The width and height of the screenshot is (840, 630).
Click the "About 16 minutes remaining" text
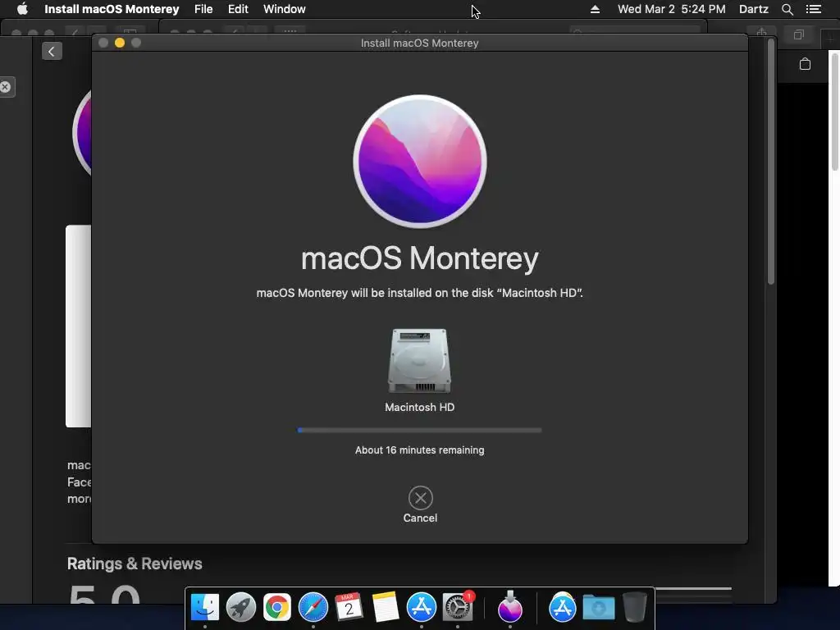[x=419, y=450]
